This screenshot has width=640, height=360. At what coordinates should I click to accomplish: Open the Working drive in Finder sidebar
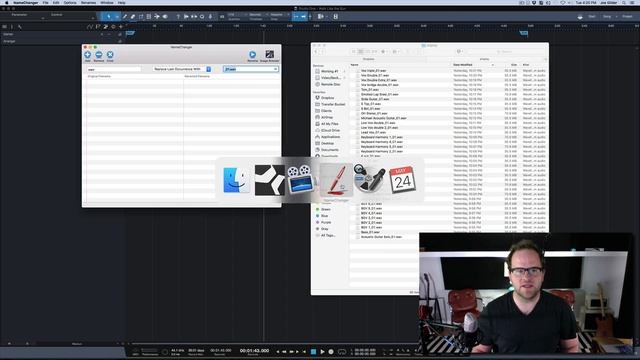329,71
